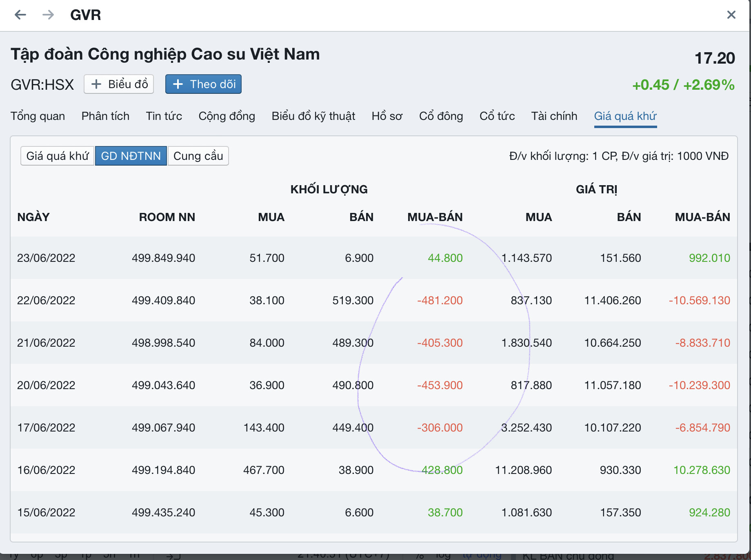Open the Hồ sơ tab

coord(387,116)
